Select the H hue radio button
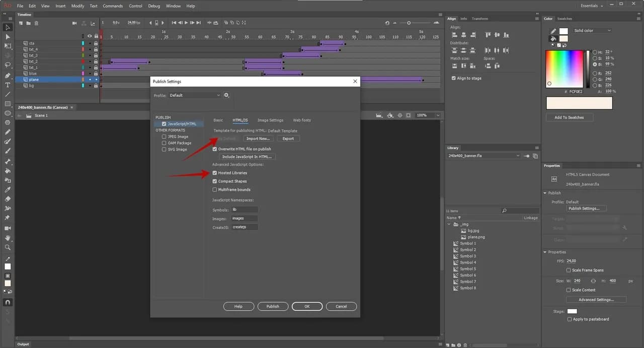Image resolution: width=644 pixels, height=348 pixels. [x=595, y=52]
